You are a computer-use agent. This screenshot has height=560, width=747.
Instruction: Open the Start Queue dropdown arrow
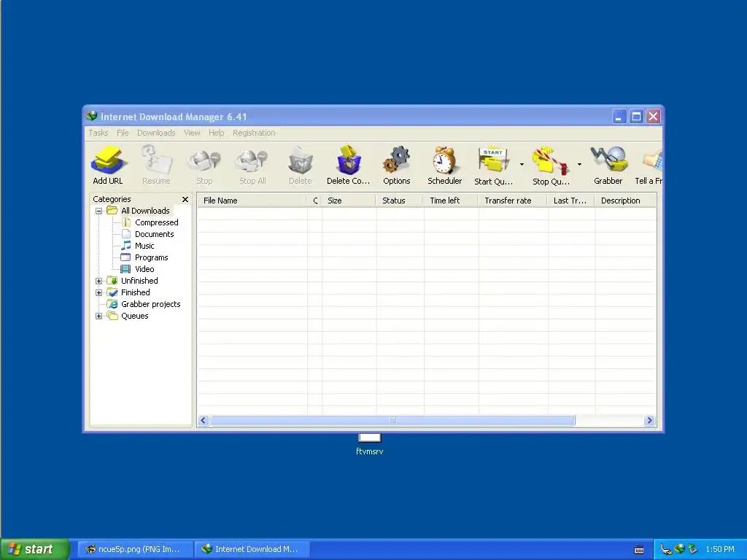coord(522,165)
